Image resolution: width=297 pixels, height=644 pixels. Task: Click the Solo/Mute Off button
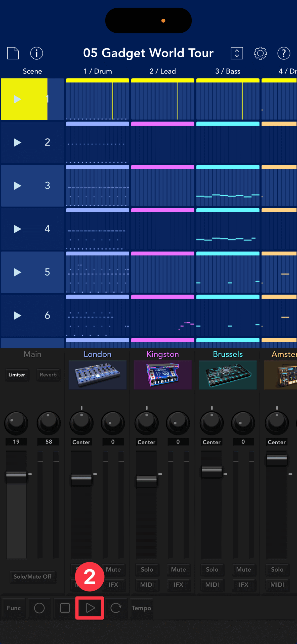point(32,576)
